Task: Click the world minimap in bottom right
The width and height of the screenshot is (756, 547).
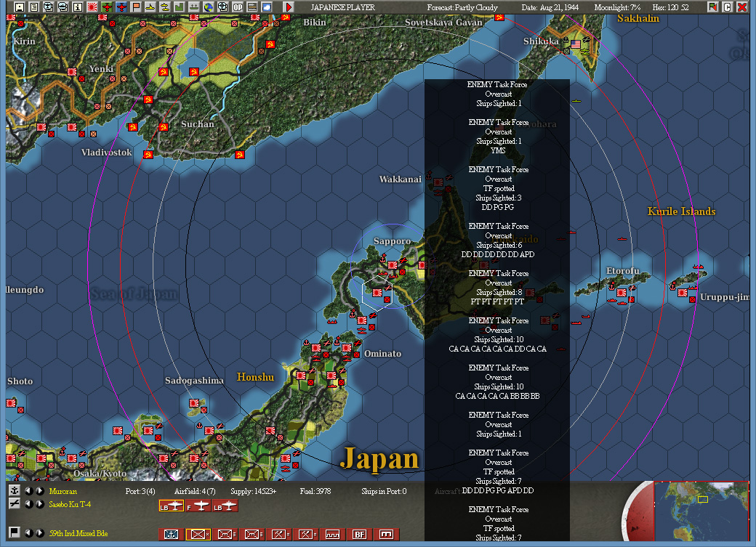Action: click(x=701, y=511)
